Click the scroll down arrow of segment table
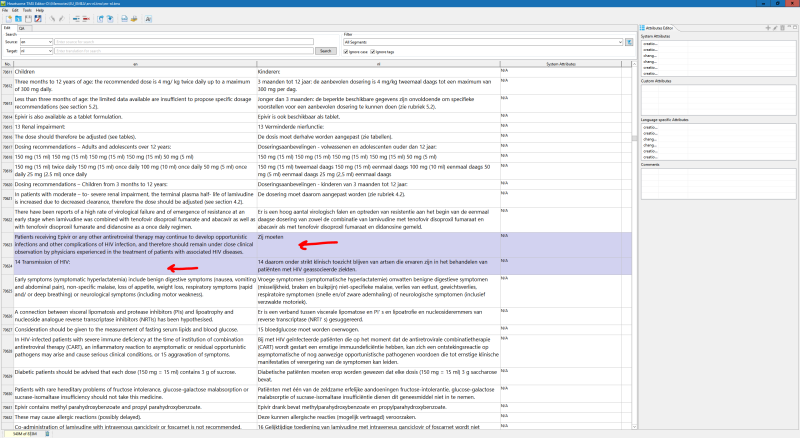This screenshot has width=800, height=438. [634, 427]
